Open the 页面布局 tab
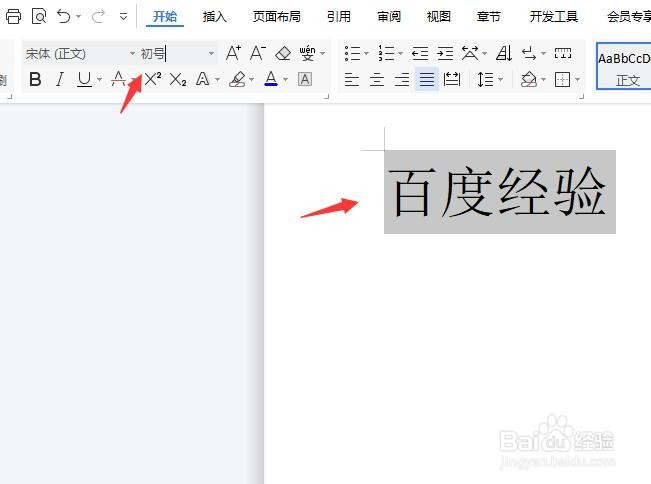This screenshot has height=484, width=651. click(277, 17)
